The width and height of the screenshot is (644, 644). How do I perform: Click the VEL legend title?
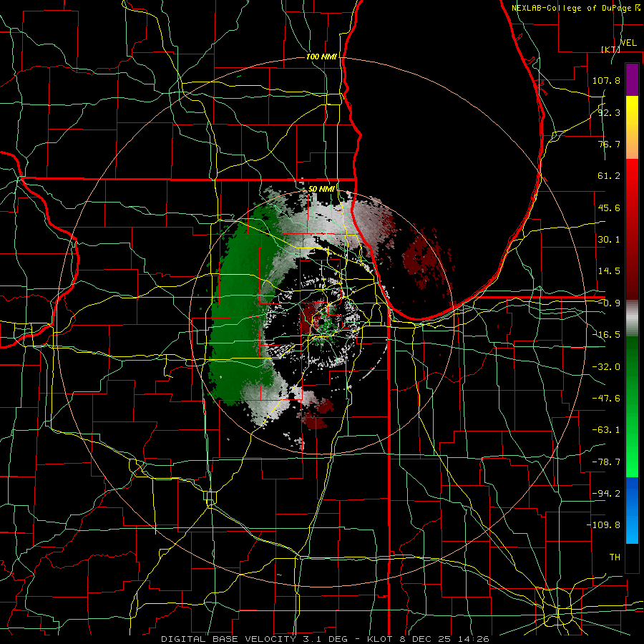click(628, 43)
